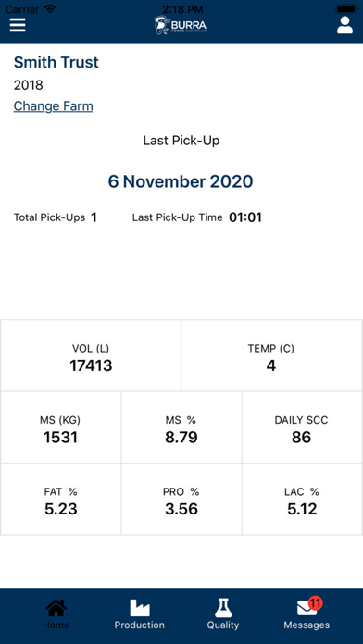Tap the Smith Trust farm name

(56, 62)
